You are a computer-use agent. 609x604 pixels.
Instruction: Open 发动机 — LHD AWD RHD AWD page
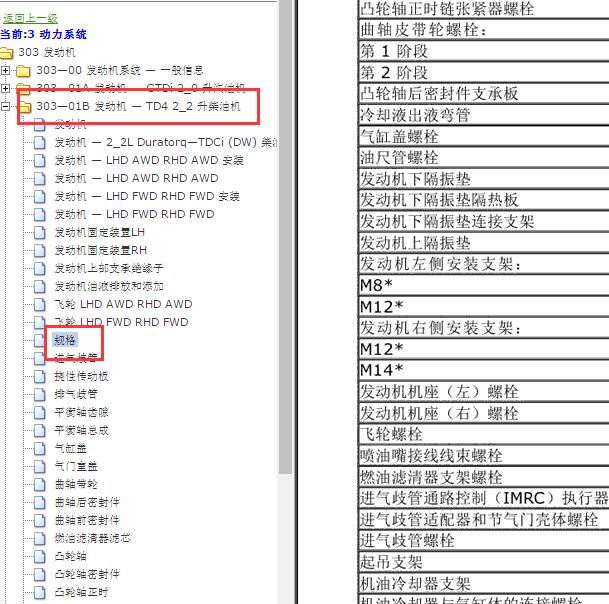[x=136, y=178]
